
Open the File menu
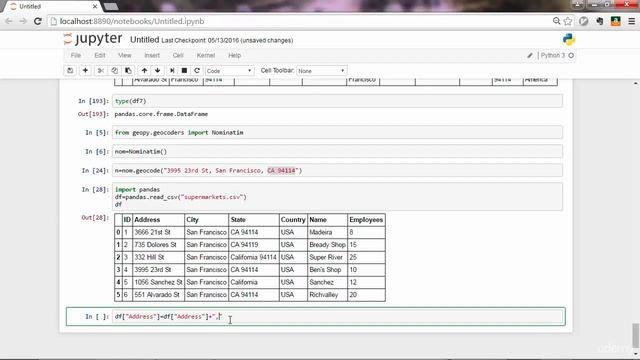(x=76, y=56)
